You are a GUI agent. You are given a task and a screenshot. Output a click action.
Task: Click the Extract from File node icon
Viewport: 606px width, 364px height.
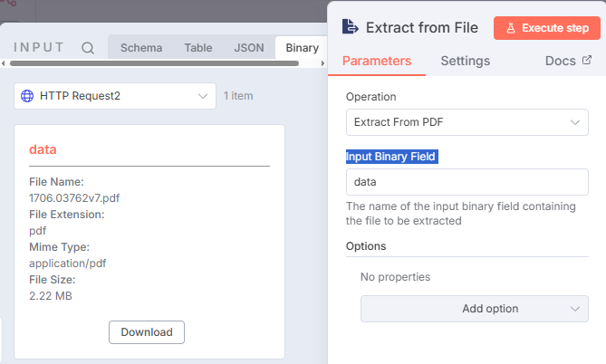point(350,27)
